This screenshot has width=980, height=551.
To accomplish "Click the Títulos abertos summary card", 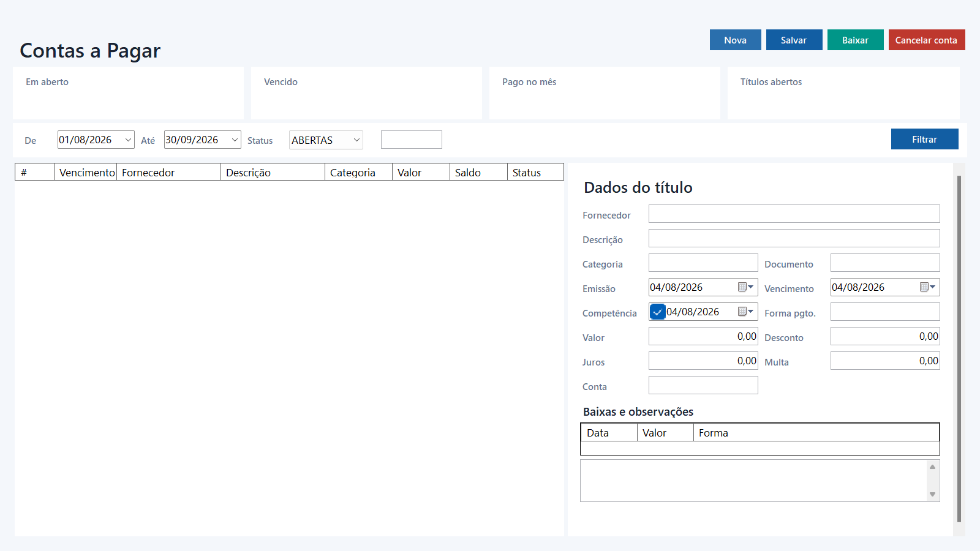I will (843, 93).
